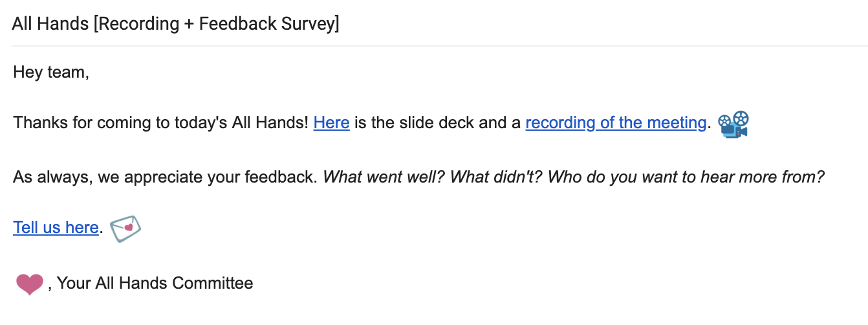Open the "Here" slide deck link
This screenshot has height=325, width=868.
[x=331, y=123]
